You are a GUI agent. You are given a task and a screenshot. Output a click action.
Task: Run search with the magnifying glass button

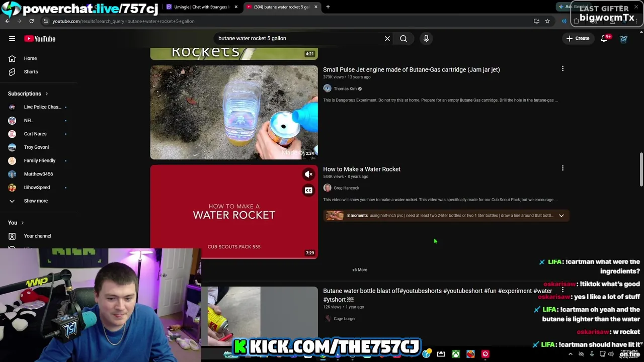pyautogui.click(x=404, y=38)
